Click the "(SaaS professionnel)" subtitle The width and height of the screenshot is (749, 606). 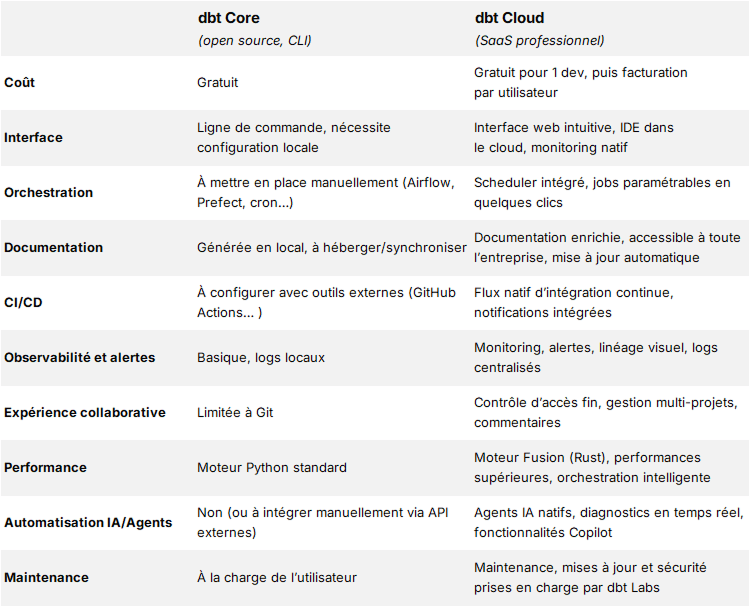(x=539, y=41)
